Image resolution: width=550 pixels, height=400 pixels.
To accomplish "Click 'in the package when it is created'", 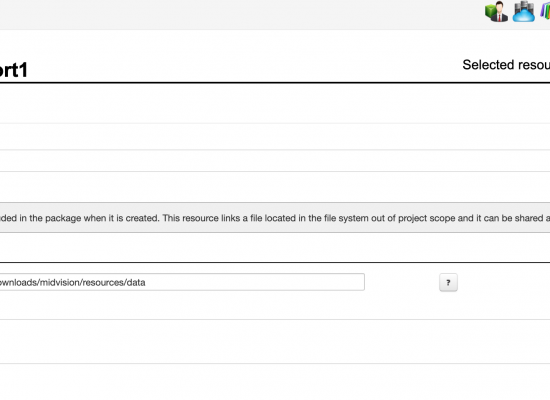I will 89,218.
